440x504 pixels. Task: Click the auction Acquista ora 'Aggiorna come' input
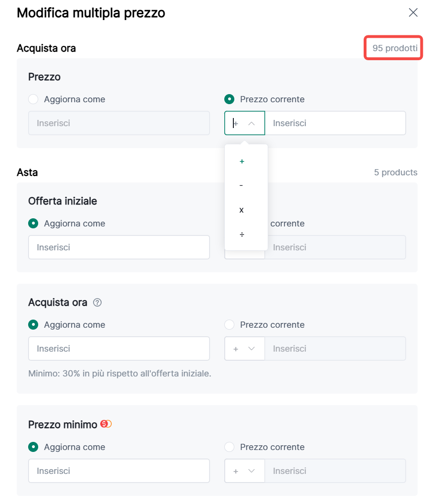[x=119, y=349]
